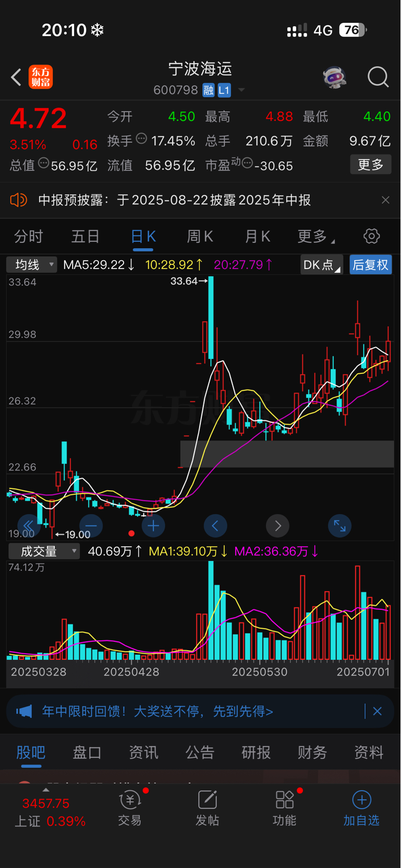Open the 均线 indicator dropdown
The width and height of the screenshot is (401, 868).
[x=31, y=265]
